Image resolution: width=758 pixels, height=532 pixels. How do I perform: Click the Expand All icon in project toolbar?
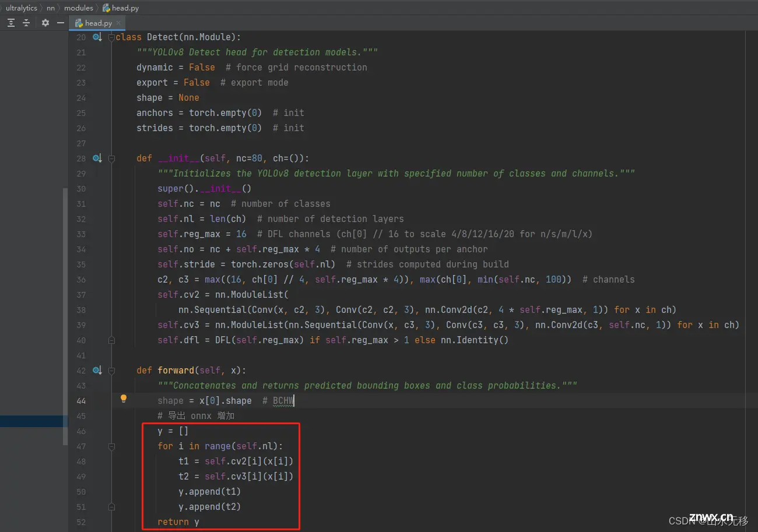tap(11, 23)
